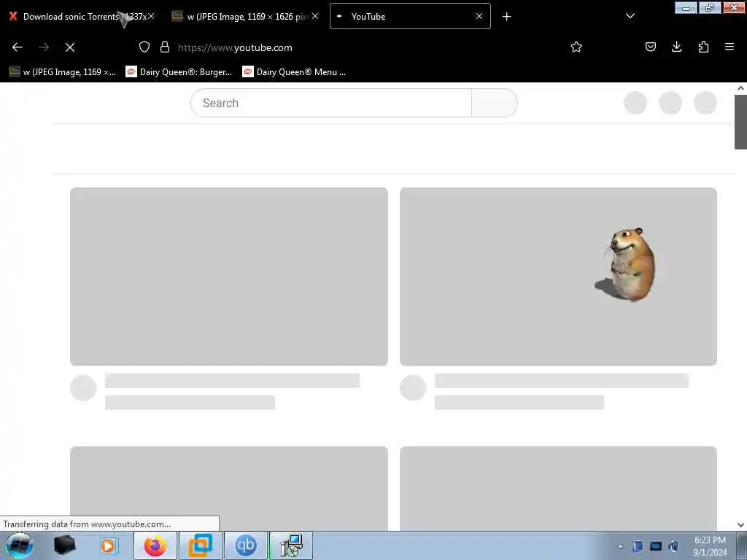
Task: Open the installer setup taskbar icon
Action: 290,545
